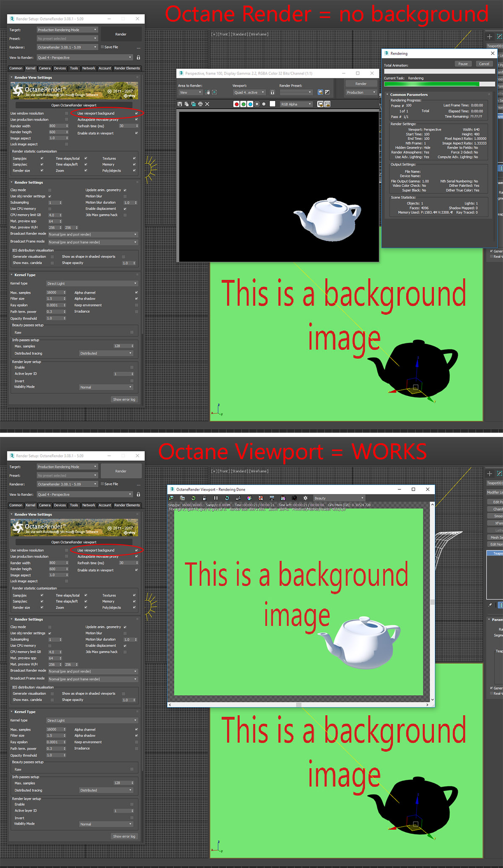Click monitor region icon in OctaneRender Viewport
The height and width of the screenshot is (868, 503).
pyautogui.click(x=272, y=498)
